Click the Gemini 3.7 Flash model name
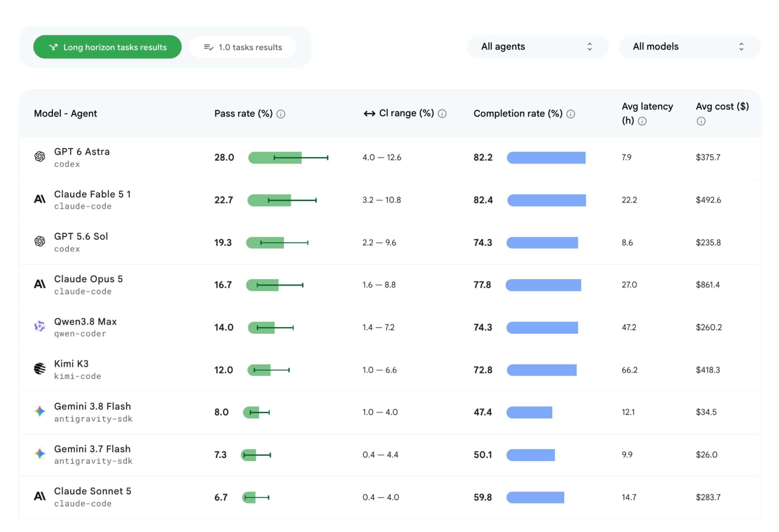Image resolution: width=779 pixels, height=532 pixels. pyautogui.click(x=93, y=449)
